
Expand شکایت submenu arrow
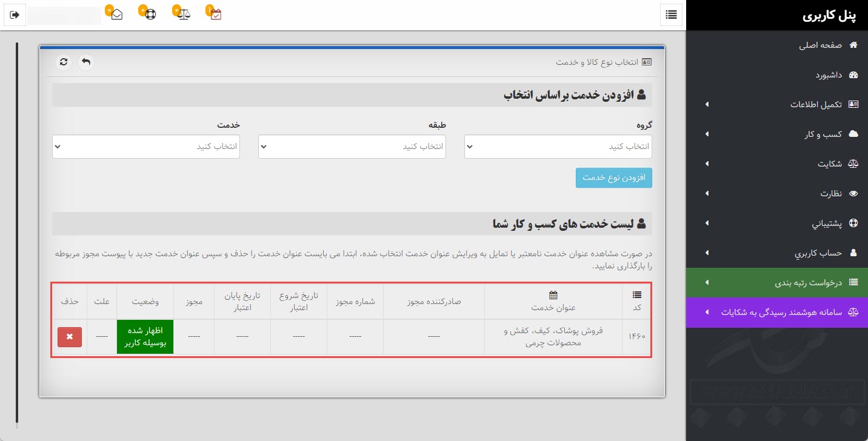(x=707, y=164)
